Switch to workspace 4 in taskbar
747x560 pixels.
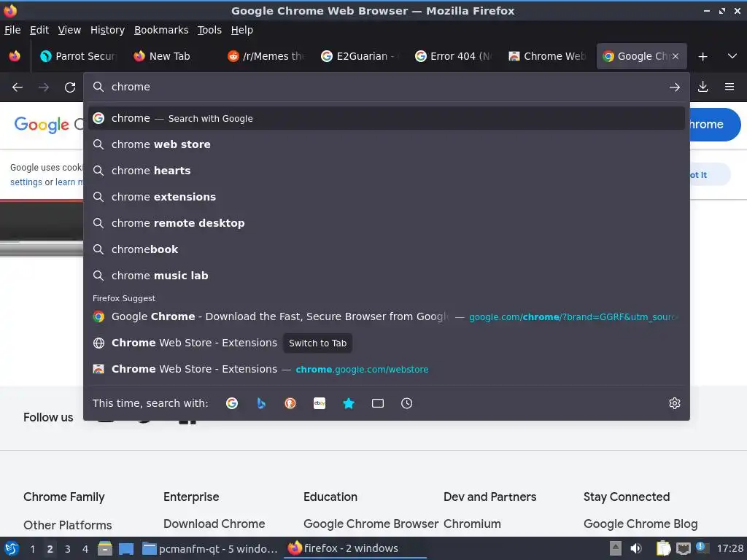(x=85, y=549)
